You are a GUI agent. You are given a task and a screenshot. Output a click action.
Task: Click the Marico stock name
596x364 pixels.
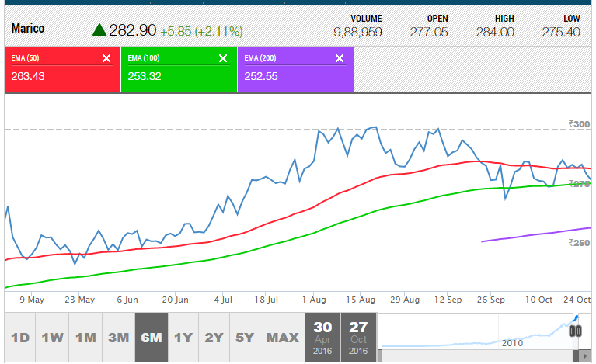pyautogui.click(x=28, y=29)
